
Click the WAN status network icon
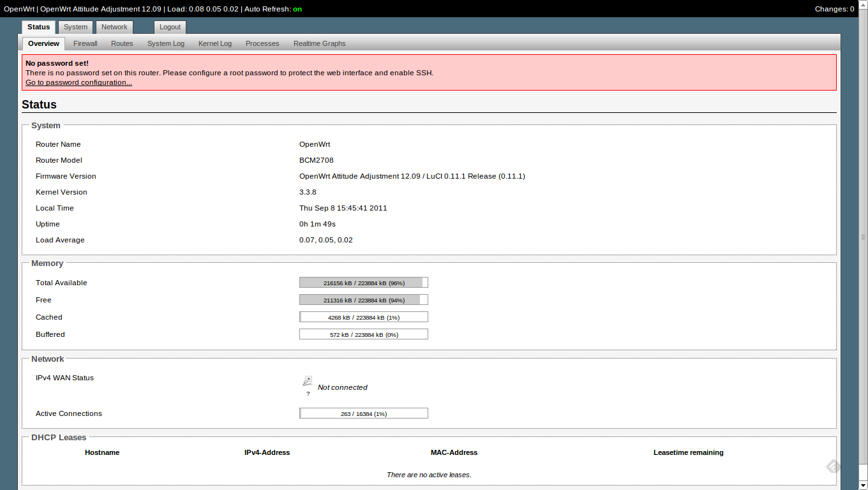point(308,381)
